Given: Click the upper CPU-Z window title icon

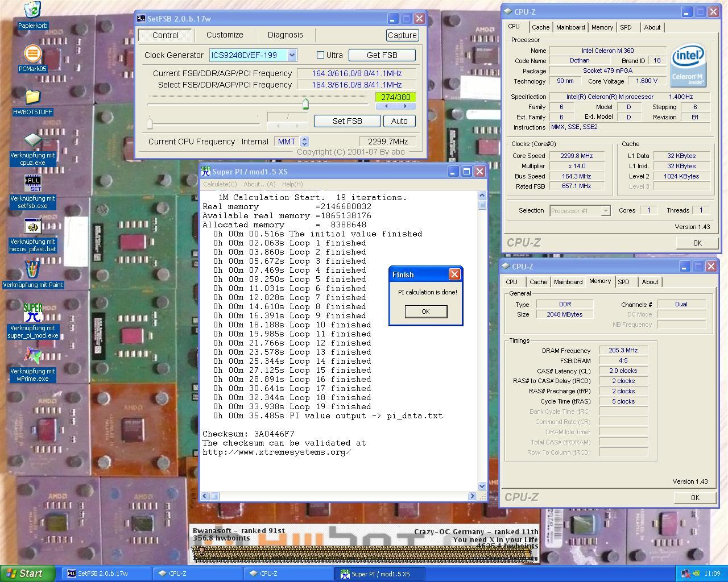Looking at the screenshot, I should point(507,11).
